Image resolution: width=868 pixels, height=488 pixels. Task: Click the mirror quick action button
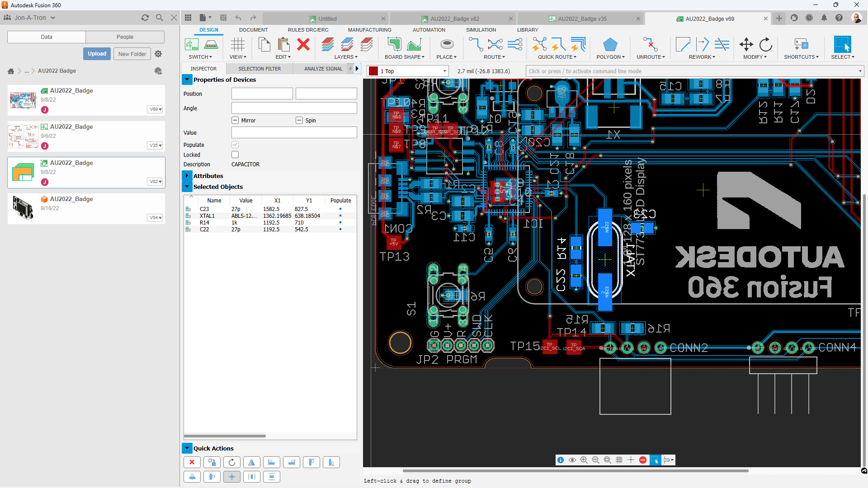(252, 462)
